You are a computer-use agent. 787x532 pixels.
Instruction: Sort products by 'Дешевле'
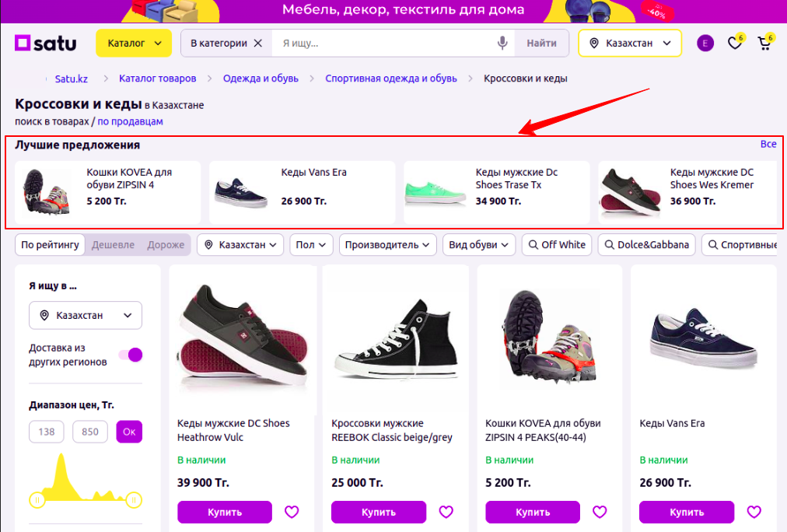tap(113, 245)
